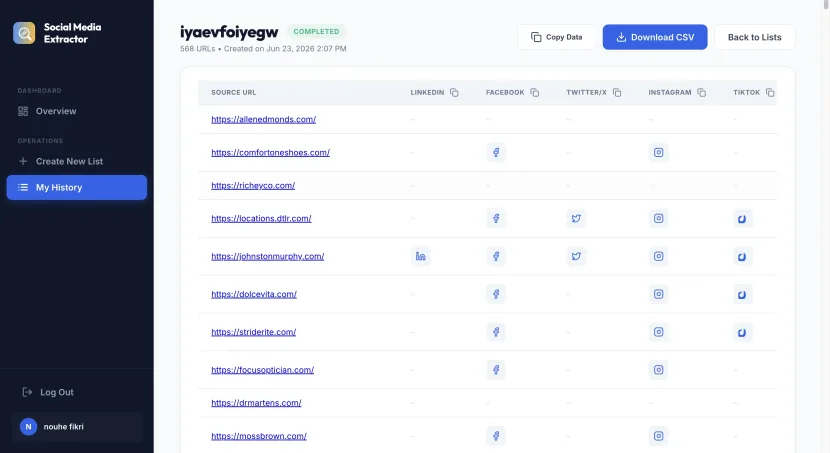
Task: Open the johnstonmurphy.com link
Action: (x=268, y=256)
